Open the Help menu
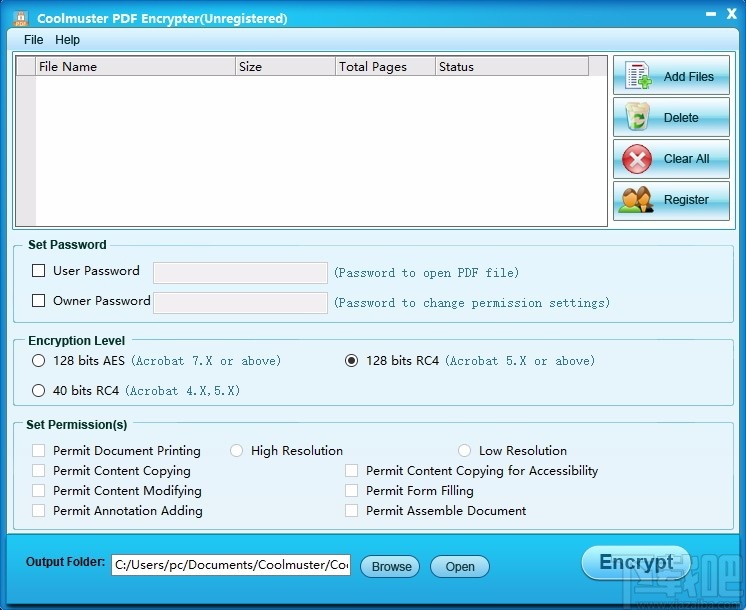746x610 pixels. pos(67,39)
